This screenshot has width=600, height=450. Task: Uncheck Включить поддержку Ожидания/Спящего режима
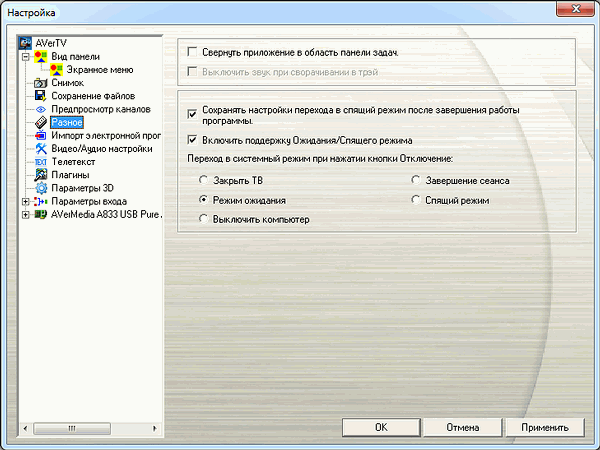pos(192,140)
